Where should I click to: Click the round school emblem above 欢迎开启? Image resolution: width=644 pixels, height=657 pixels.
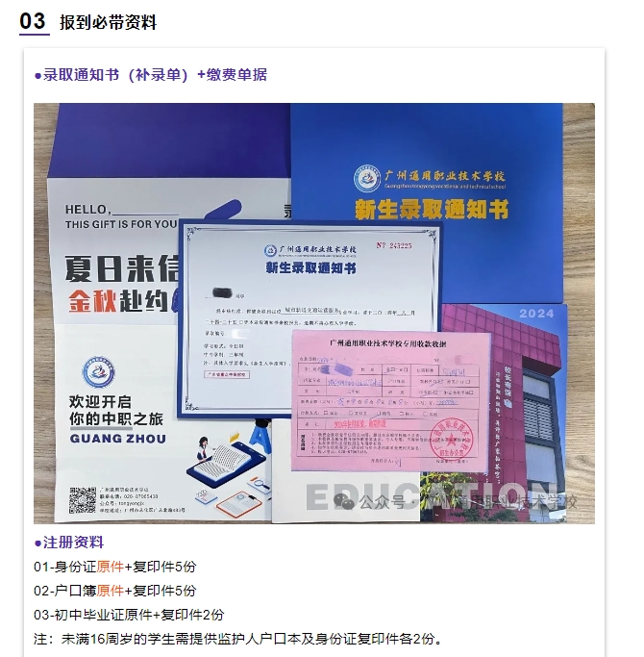(98, 372)
